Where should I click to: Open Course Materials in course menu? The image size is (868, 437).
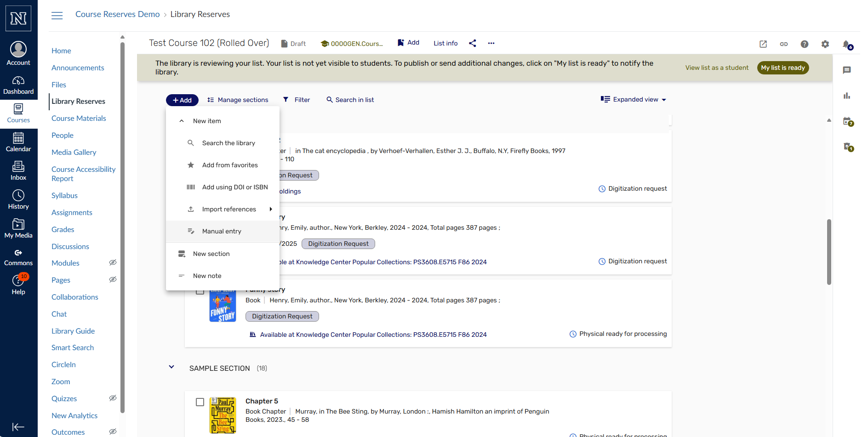pos(79,118)
